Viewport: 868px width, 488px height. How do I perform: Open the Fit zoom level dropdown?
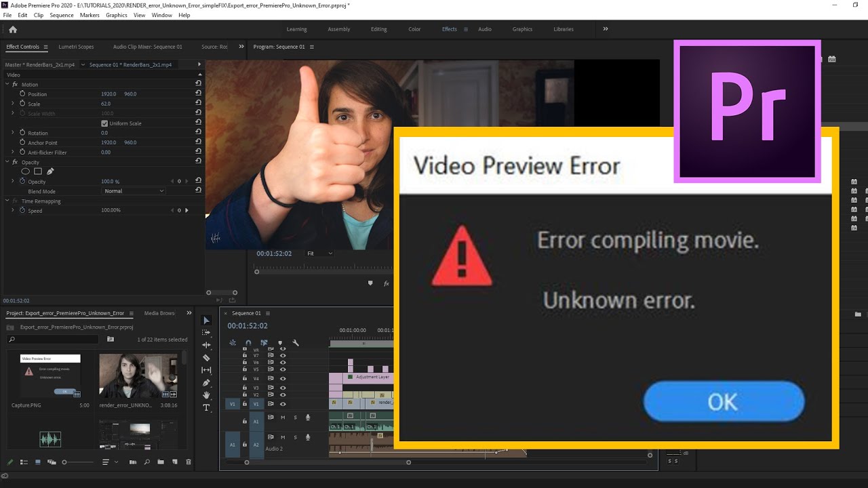(319, 253)
